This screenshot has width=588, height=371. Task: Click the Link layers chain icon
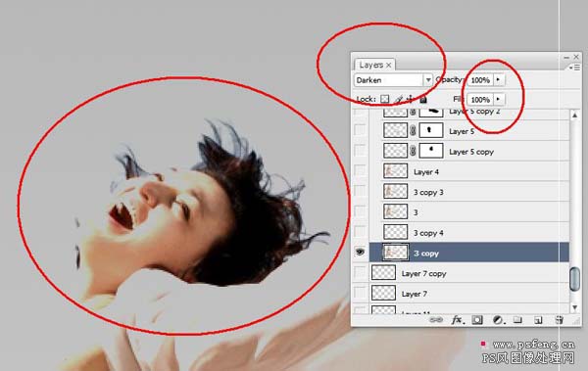point(436,320)
